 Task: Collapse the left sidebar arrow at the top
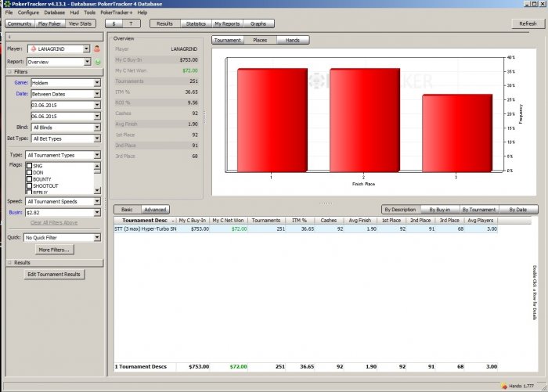(9, 37)
